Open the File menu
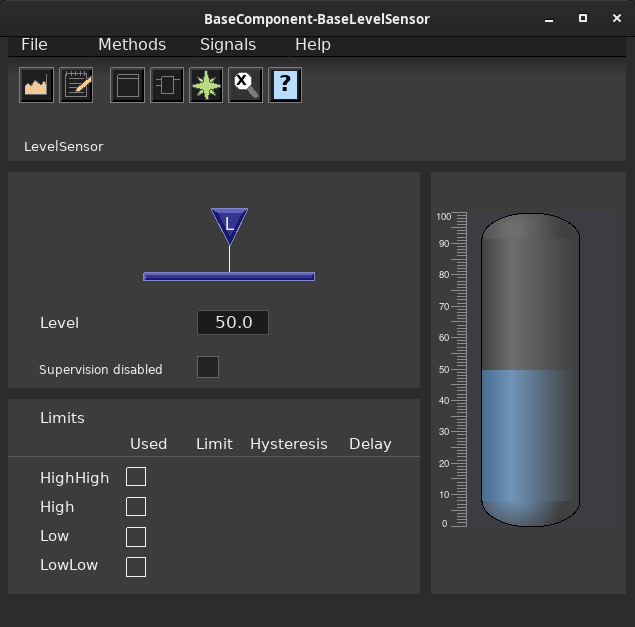 (34, 45)
